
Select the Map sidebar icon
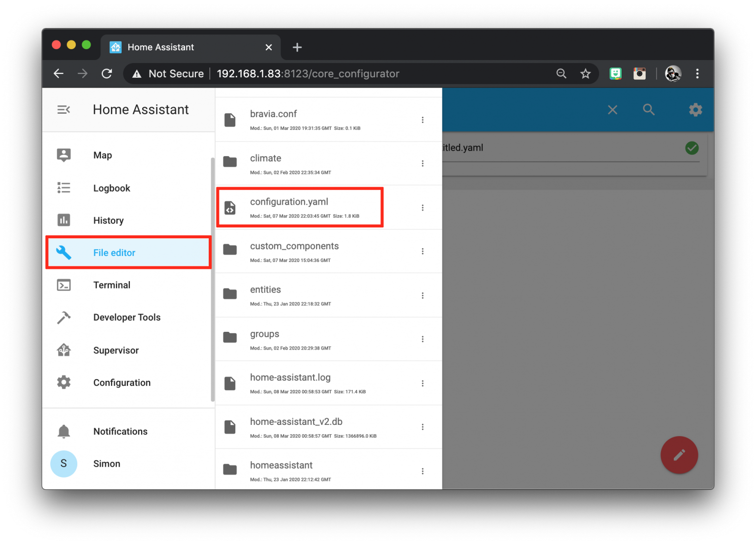click(x=63, y=155)
